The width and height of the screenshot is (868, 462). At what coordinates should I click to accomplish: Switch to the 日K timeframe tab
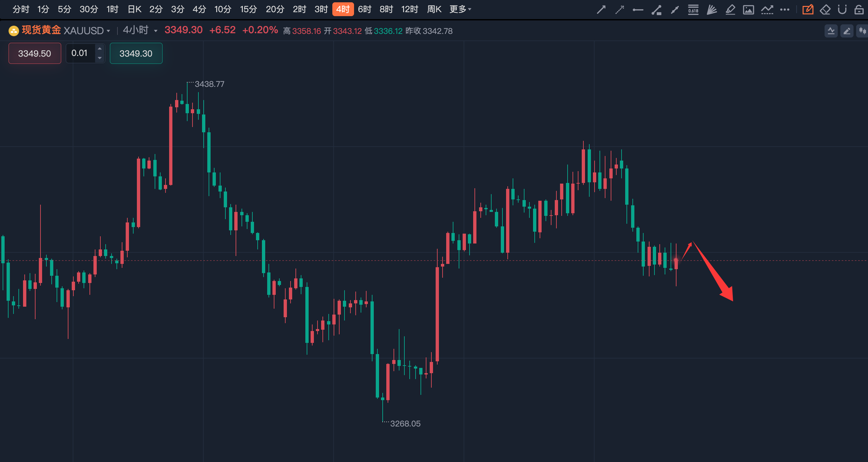tap(134, 10)
